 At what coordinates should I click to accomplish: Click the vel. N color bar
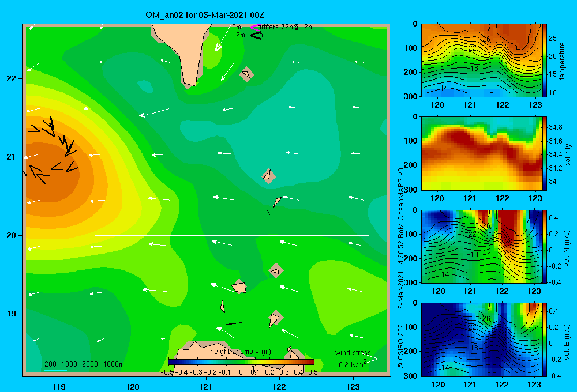544,246
